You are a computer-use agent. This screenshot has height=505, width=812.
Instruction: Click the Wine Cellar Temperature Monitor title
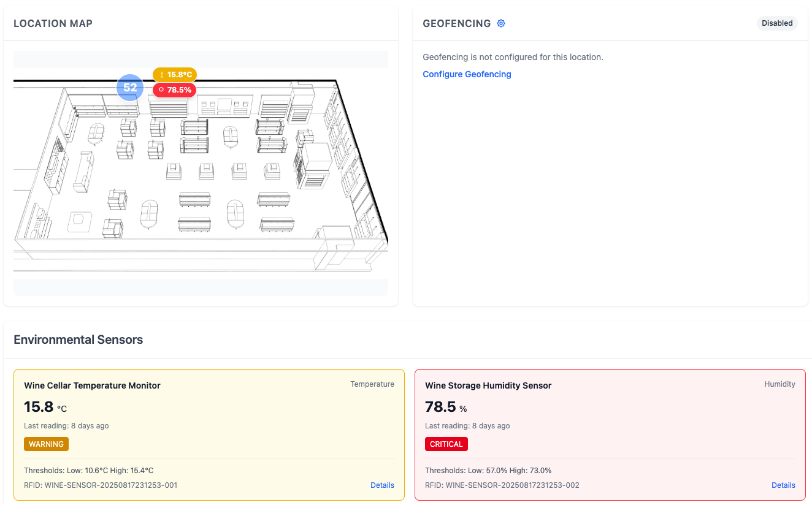(92, 385)
